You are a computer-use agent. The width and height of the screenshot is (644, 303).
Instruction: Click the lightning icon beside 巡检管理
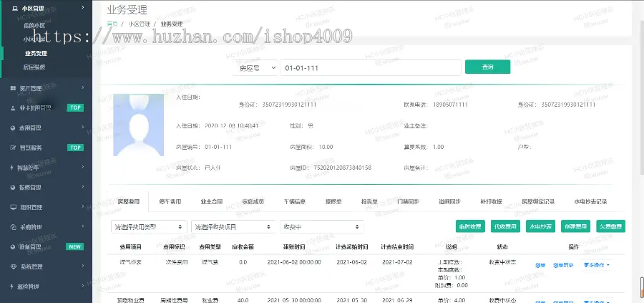pyautogui.click(x=12, y=287)
